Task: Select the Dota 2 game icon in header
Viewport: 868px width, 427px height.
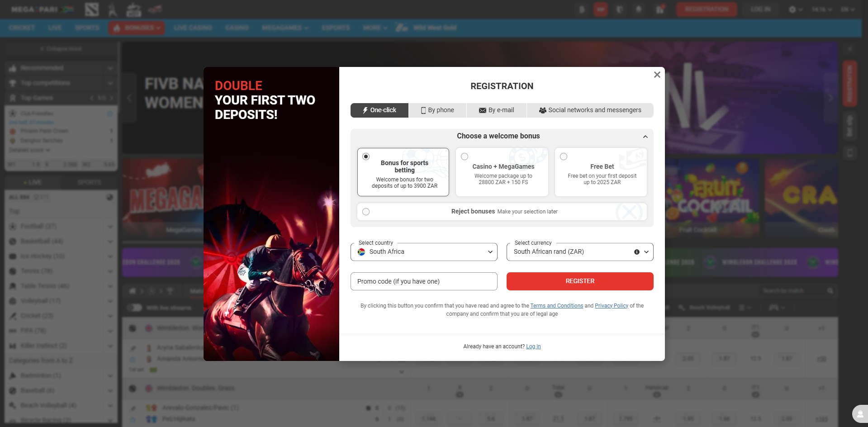Action: click(x=91, y=9)
